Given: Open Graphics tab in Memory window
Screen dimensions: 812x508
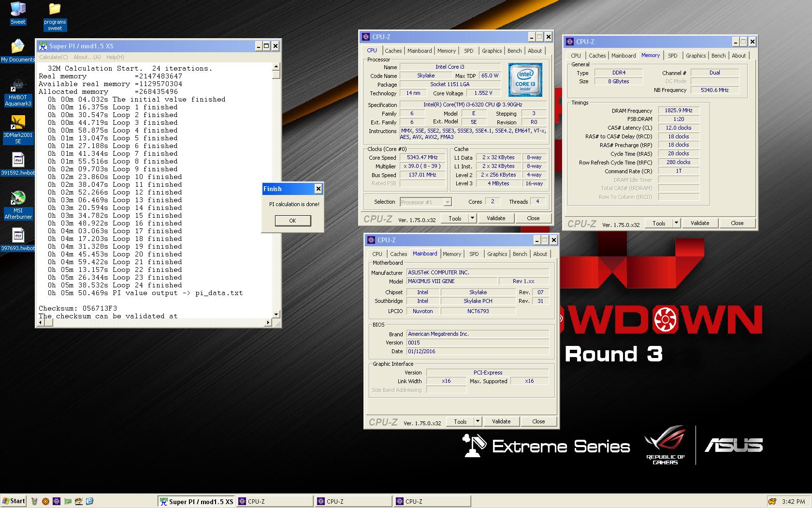Looking at the screenshot, I should point(696,56).
